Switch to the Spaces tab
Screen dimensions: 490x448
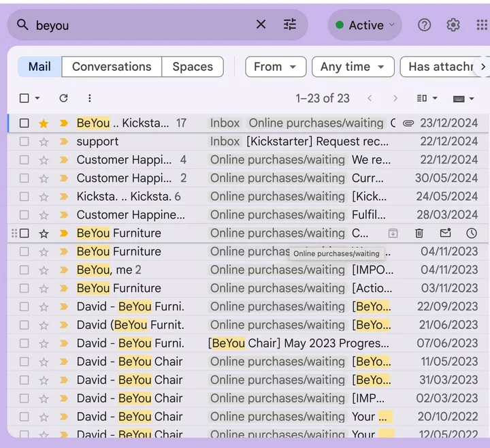pyautogui.click(x=193, y=67)
